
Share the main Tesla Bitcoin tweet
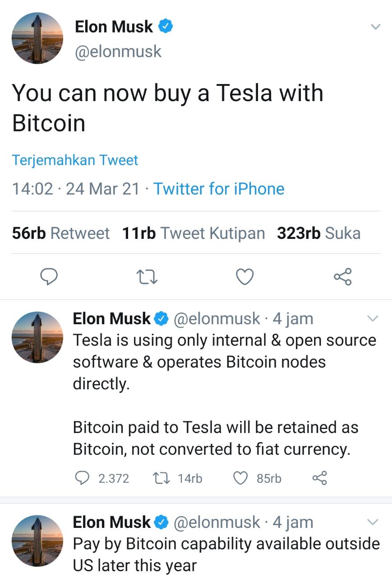point(343,276)
